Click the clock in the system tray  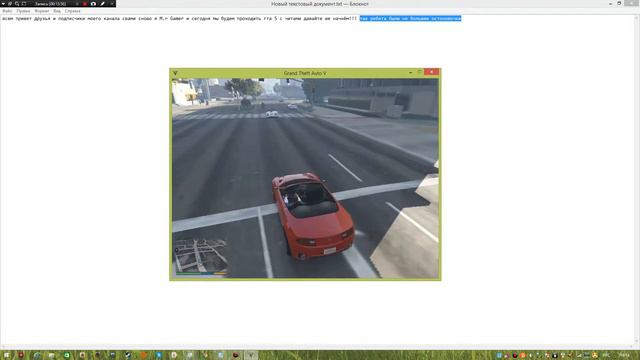pos(624,356)
